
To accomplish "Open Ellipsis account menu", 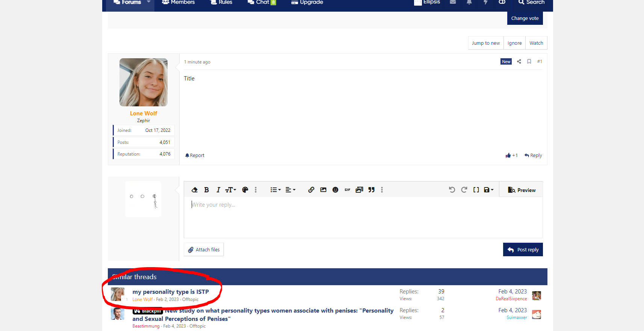I will pos(427,2).
